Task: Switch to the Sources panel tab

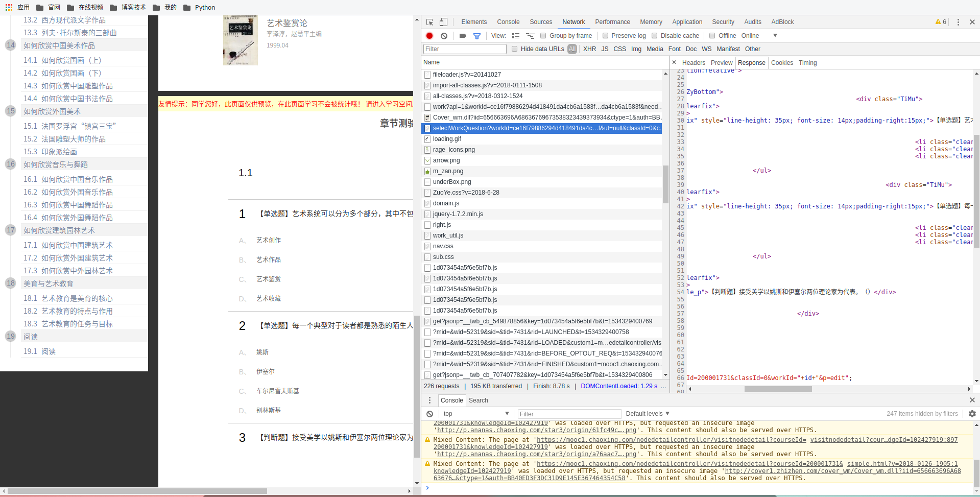Action: point(541,22)
